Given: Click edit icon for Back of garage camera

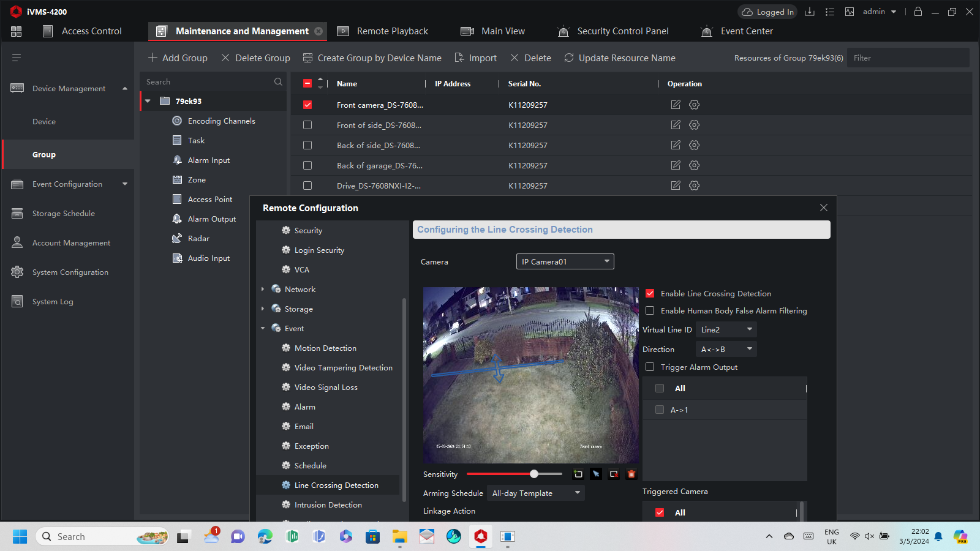Looking at the screenshot, I should point(676,165).
